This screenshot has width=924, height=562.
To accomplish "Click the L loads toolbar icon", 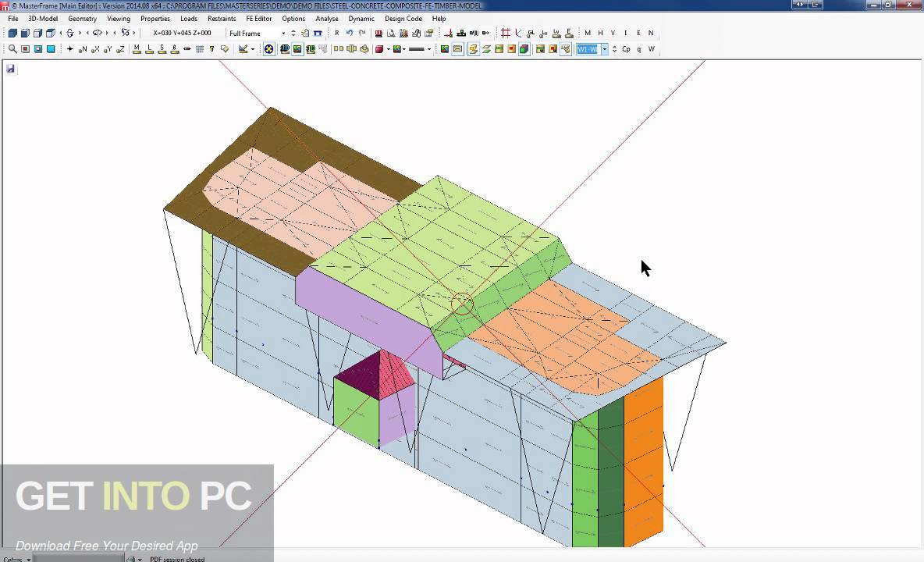I will [150, 49].
